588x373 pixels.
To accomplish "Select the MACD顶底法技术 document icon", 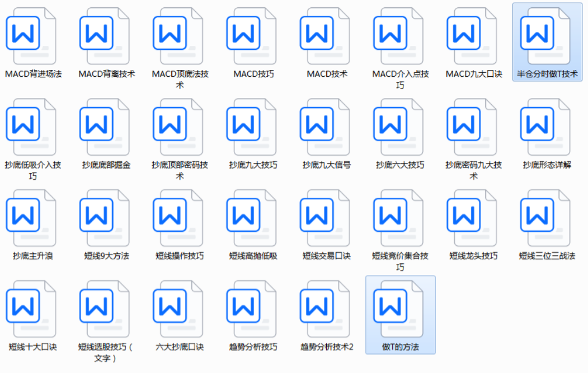I will 178,36.
